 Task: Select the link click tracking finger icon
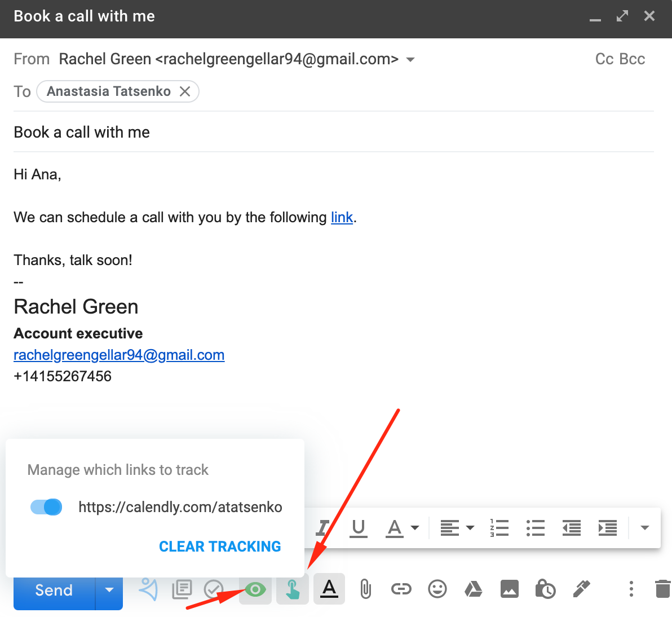click(292, 589)
